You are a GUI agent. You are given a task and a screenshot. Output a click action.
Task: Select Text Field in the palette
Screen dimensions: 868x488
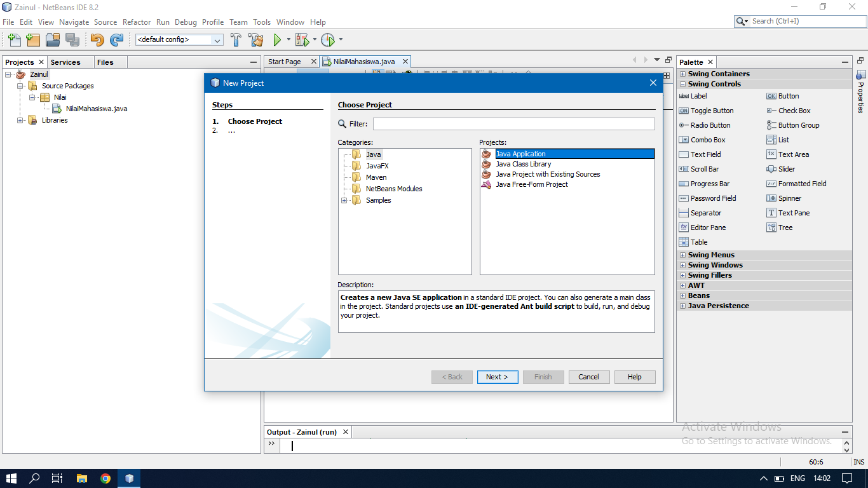point(700,154)
